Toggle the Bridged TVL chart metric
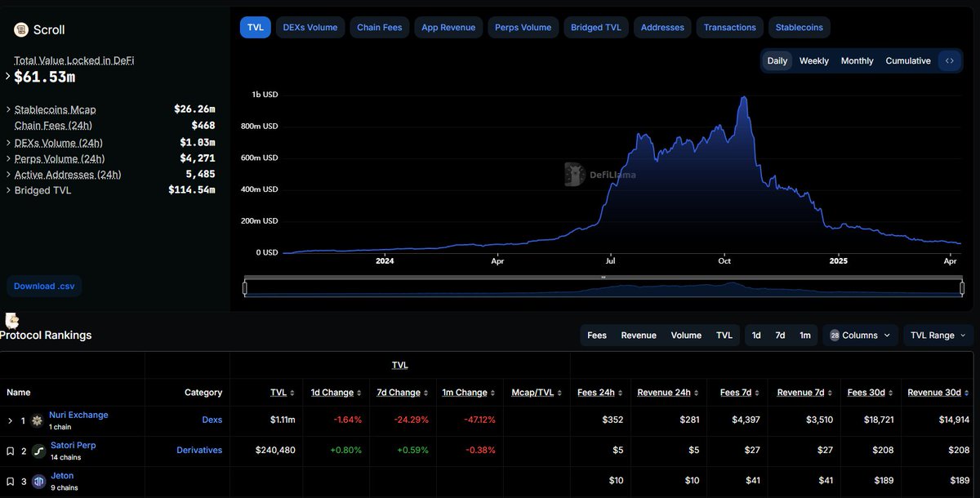The image size is (980, 498). pos(596,27)
